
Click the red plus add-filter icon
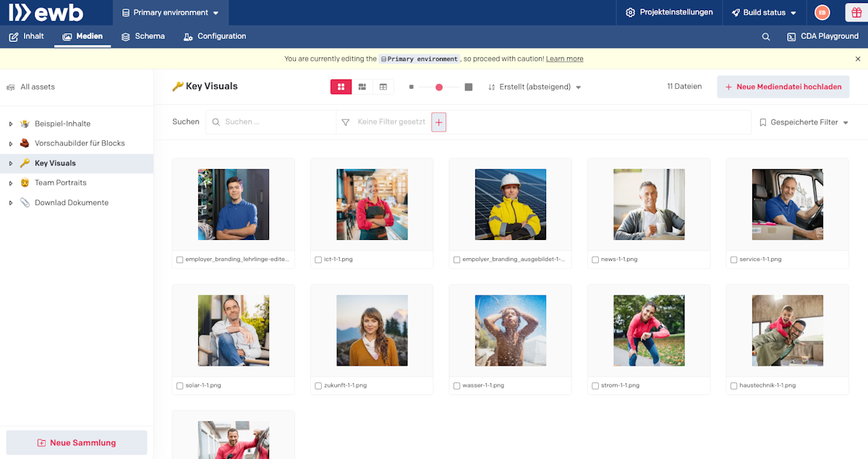(x=439, y=122)
